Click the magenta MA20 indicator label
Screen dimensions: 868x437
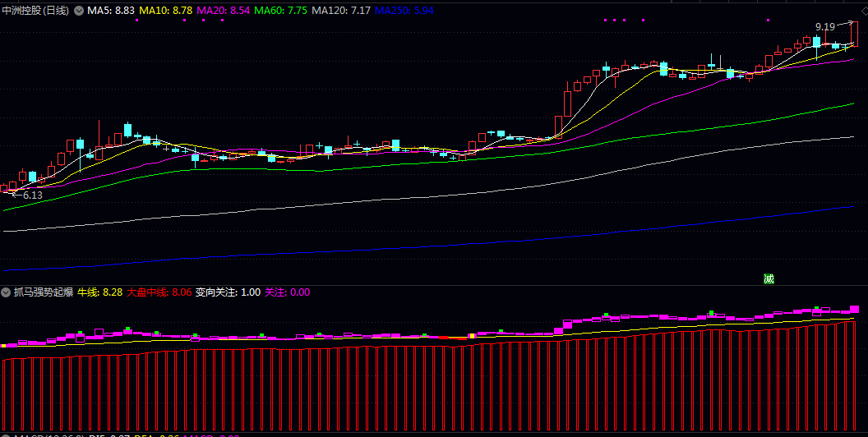point(223,11)
